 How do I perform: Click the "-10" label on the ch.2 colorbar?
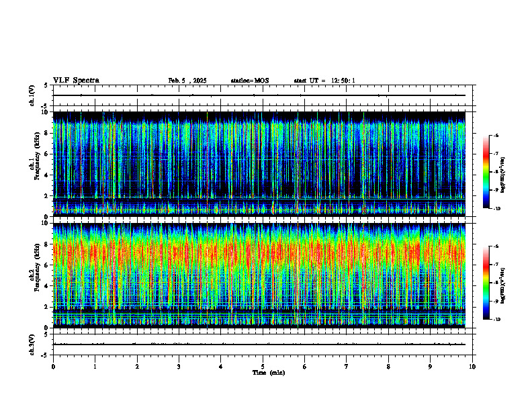click(x=497, y=320)
